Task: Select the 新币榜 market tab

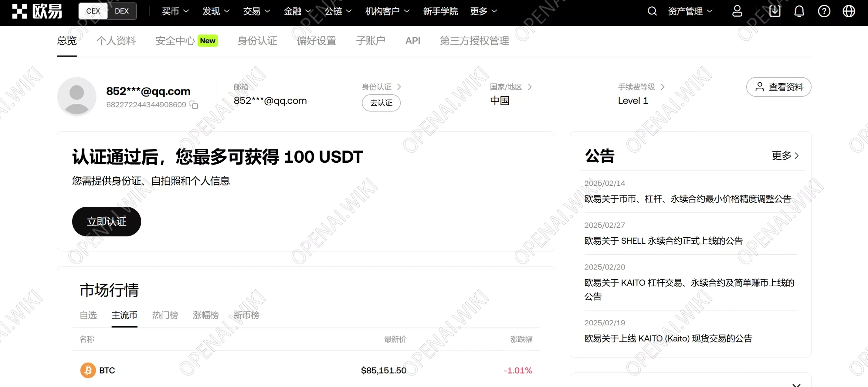Action: pyautogui.click(x=246, y=315)
